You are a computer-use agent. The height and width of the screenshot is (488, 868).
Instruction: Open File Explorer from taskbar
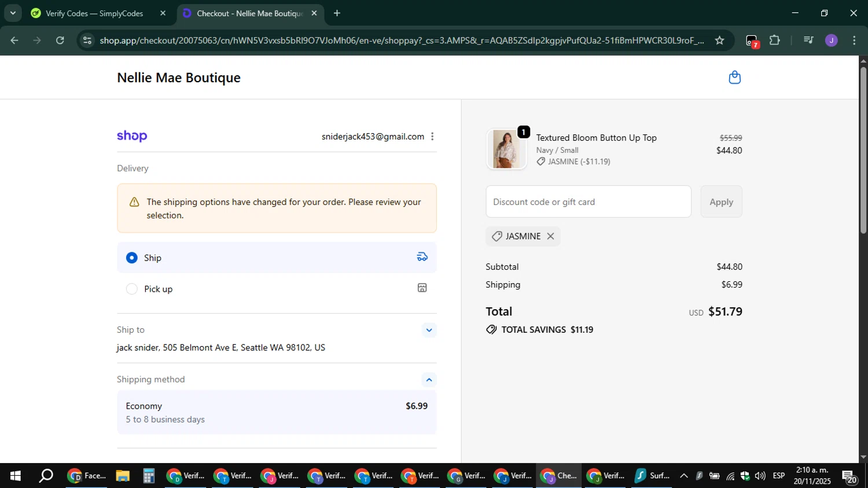coord(122,476)
